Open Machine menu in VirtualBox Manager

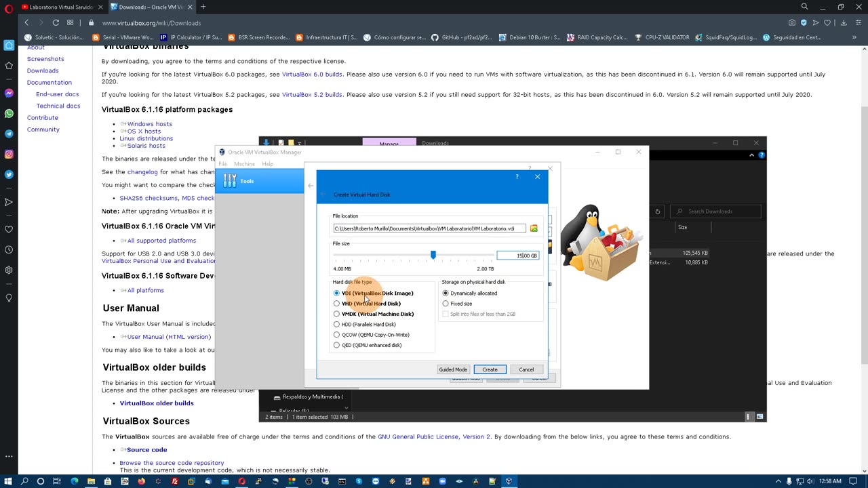(x=244, y=164)
